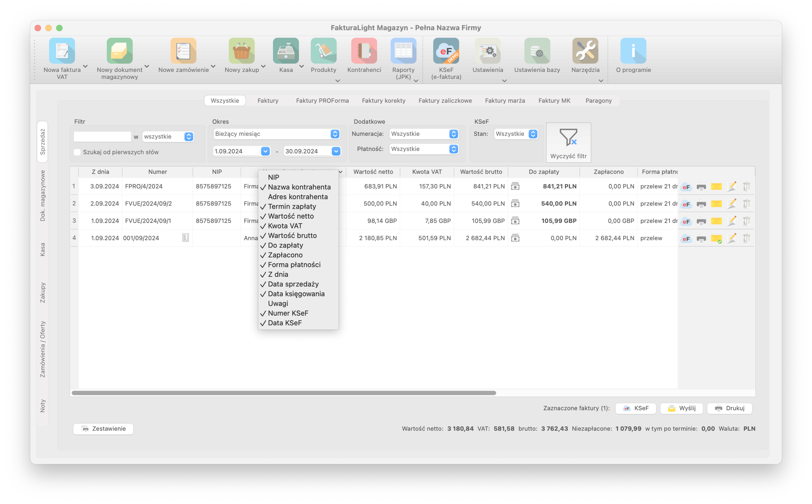Open Dok. magazynowe side tab
The width and height of the screenshot is (812, 504).
click(x=42, y=196)
